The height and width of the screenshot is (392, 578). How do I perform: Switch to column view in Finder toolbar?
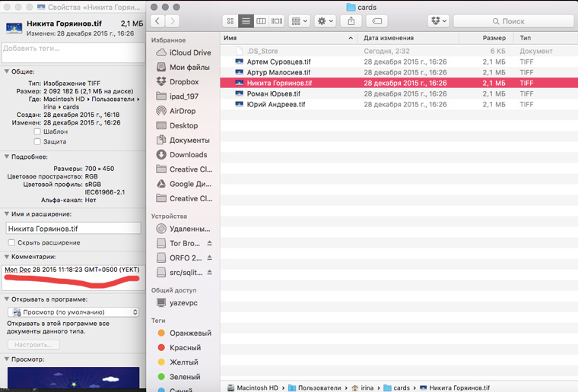pyautogui.click(x=262, y=21)
